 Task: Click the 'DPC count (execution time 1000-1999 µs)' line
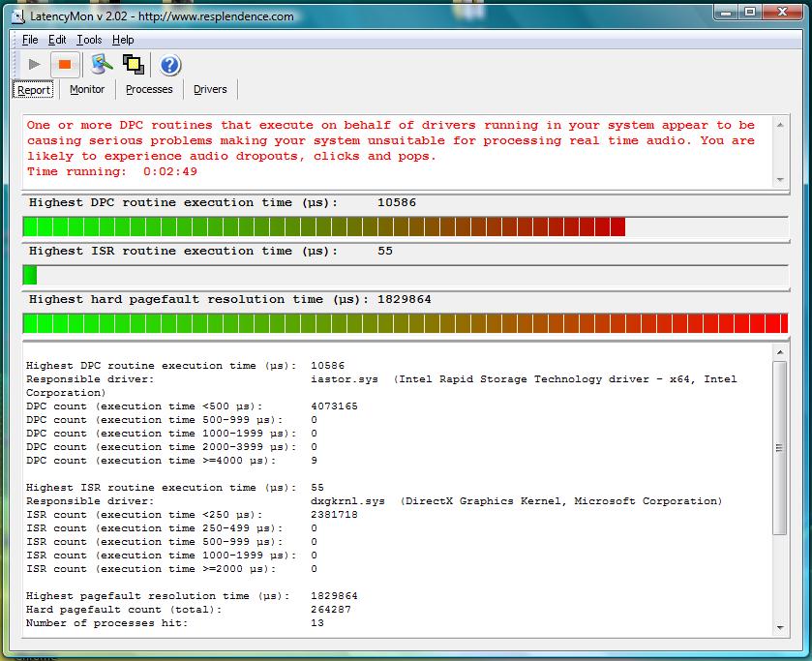172,434
